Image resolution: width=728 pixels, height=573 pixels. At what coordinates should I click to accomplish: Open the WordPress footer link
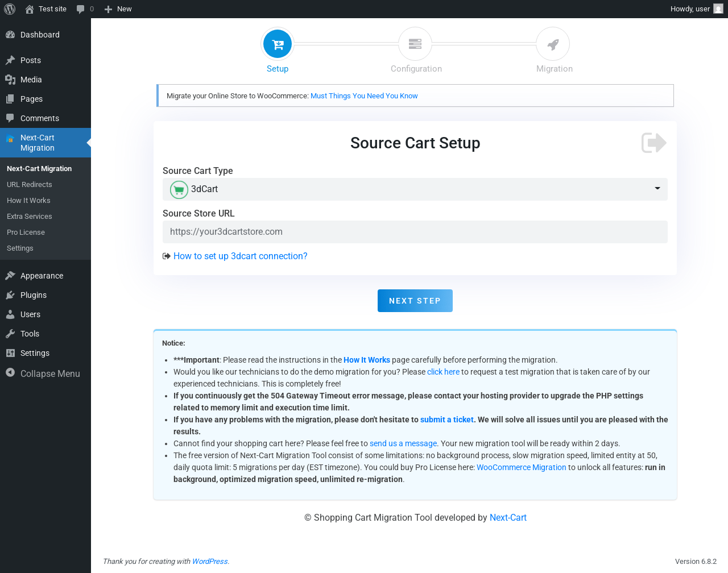tap(210, 562)
